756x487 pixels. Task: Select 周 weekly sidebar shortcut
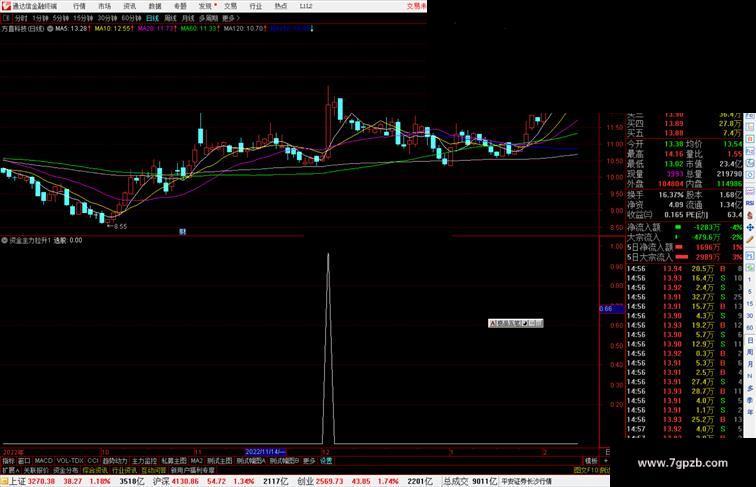pyautogui.click(x=750, y=352)
